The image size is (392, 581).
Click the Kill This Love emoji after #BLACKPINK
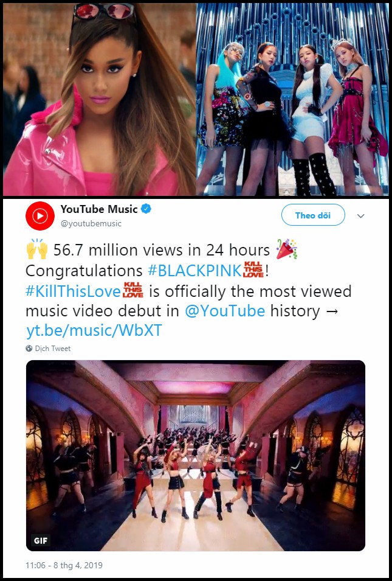pyautogui.click(x=253, y=270)
